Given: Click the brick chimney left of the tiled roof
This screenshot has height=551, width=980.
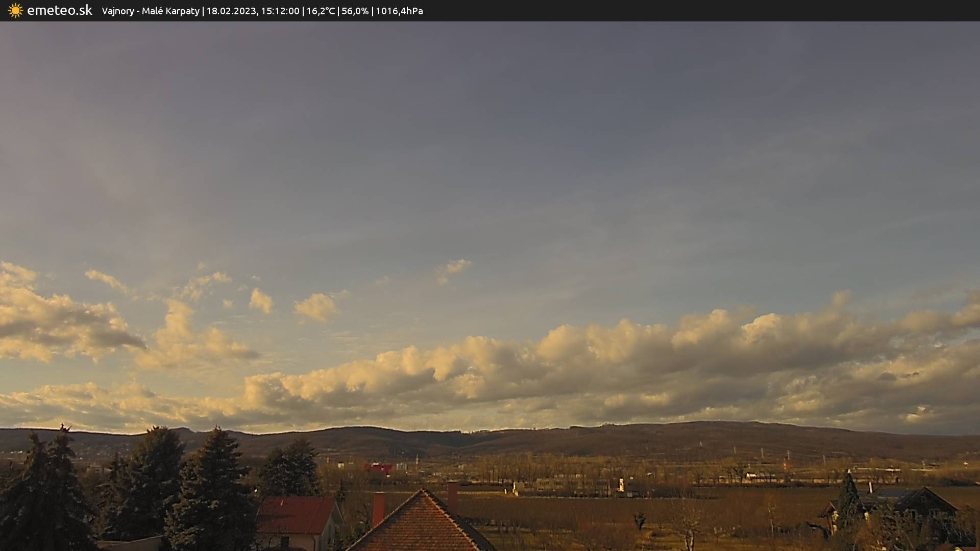Looking at the screenshot, I should [379, 508].
